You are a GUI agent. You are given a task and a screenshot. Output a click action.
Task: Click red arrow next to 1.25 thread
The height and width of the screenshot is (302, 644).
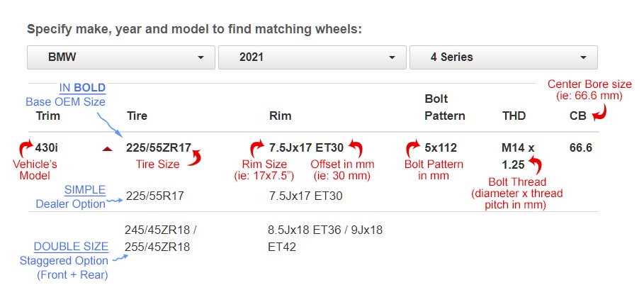point(535,167)
